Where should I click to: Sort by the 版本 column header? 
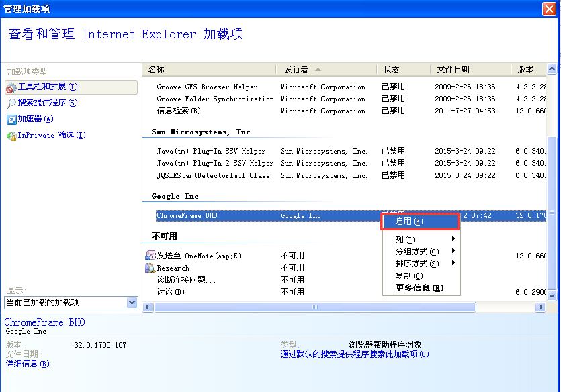pos(529,70)
